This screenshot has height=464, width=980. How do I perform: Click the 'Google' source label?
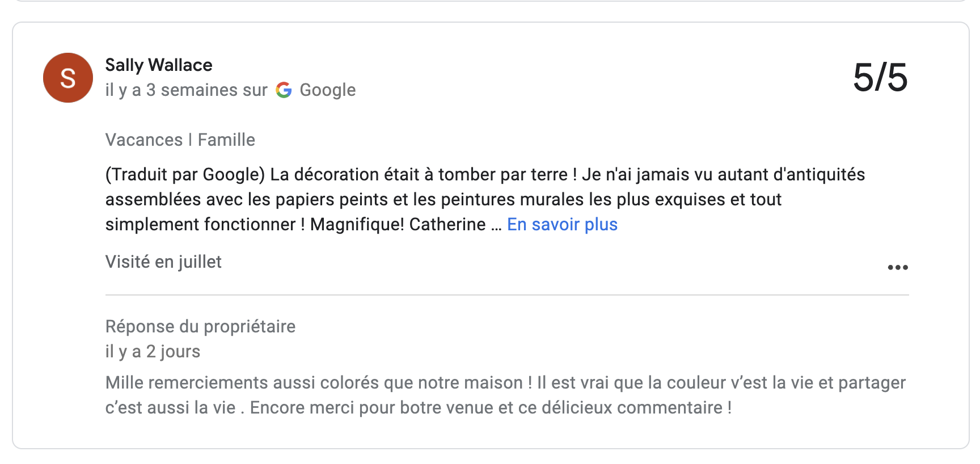point(327,90)
